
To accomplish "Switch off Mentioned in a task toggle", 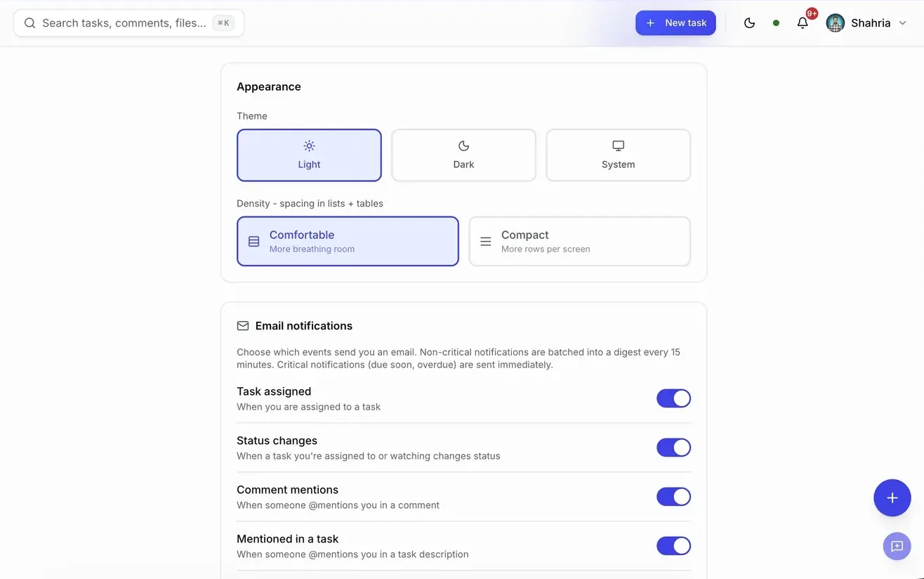I will point(673,546).
